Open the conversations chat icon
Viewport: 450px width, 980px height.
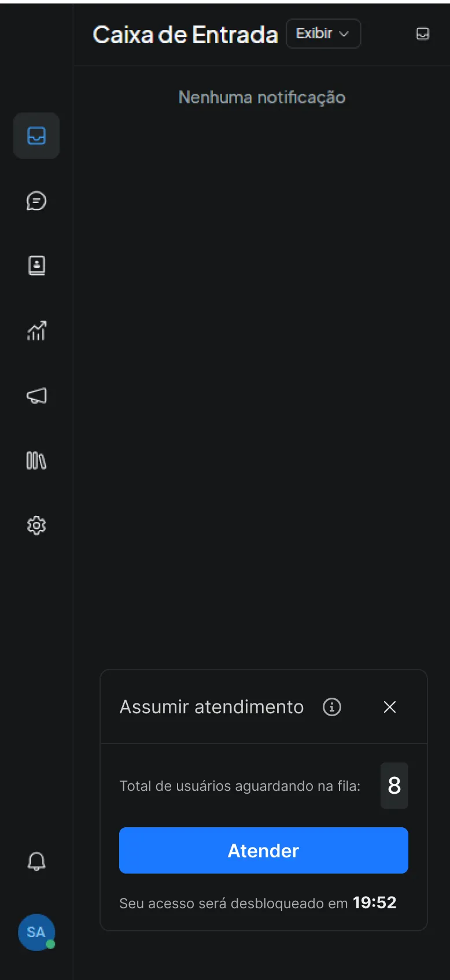click(x=36, y=201)
